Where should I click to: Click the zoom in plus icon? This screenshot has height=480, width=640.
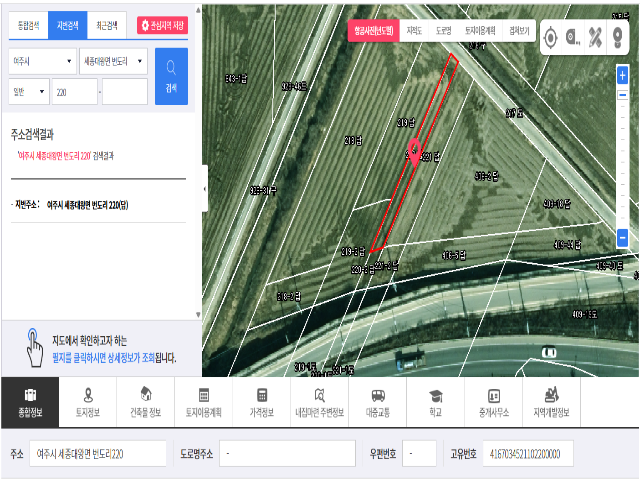click(x=622, y=75)
